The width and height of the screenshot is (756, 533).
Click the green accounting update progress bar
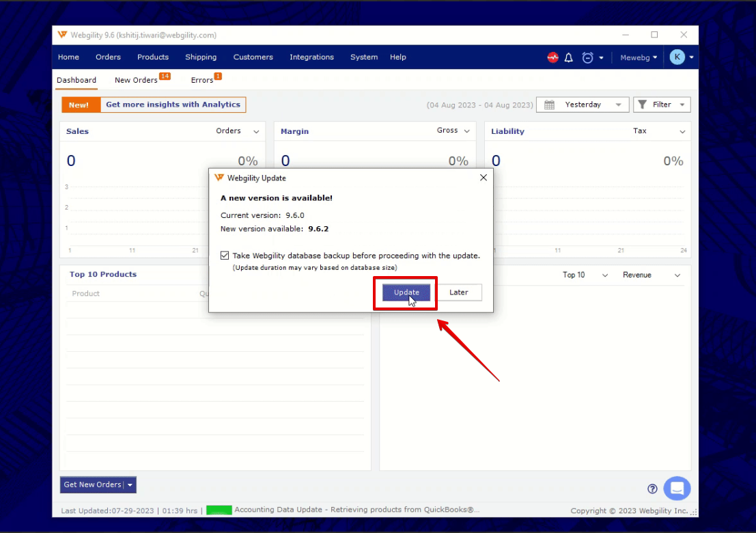pyautogui.click(x=219, y=510)
